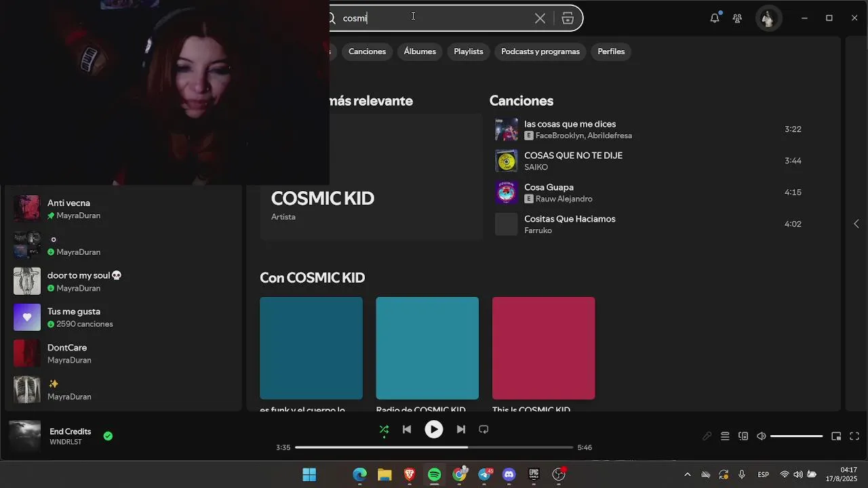Launch Microsoft Edge from the taskbar

pyautogui.click(x=359, y=474)
